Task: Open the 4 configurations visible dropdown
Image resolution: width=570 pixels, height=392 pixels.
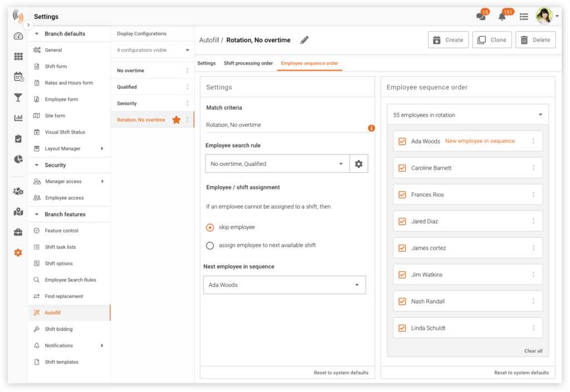Action: pyautogui.click(x=153, y=50)
